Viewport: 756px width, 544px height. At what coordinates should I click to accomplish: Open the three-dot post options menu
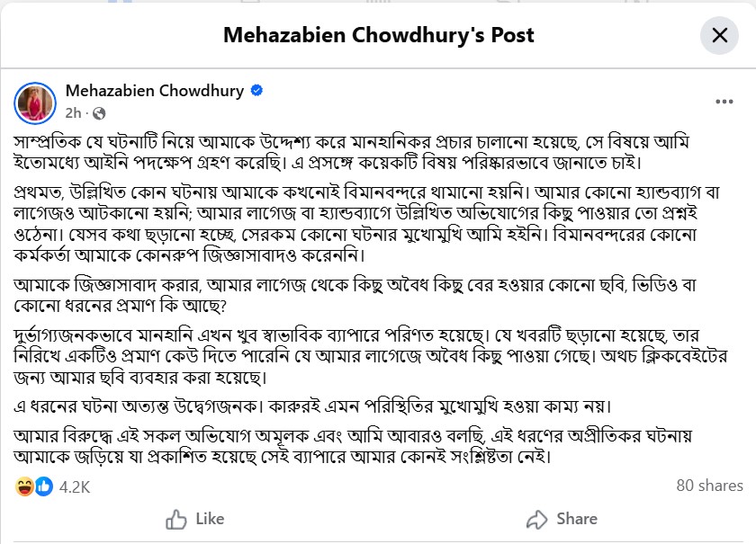pyautogui.click(x=724, y=103)
